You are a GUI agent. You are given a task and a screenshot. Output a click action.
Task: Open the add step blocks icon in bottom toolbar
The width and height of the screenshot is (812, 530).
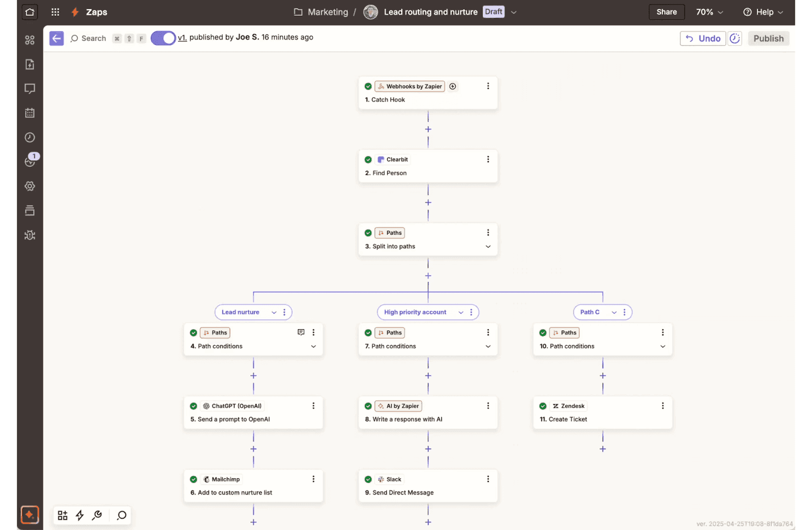coord(62,515)
